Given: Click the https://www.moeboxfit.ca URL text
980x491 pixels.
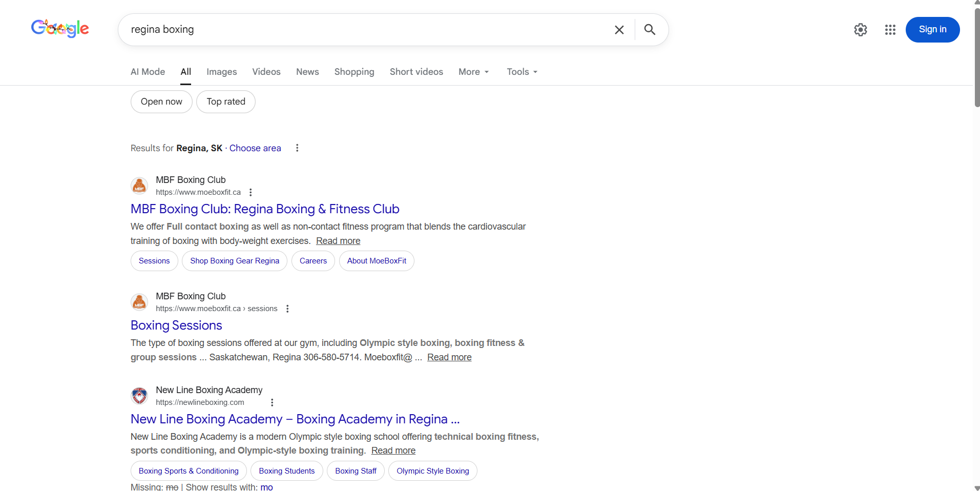Looking at the screenshot, I should click(198, 192).
